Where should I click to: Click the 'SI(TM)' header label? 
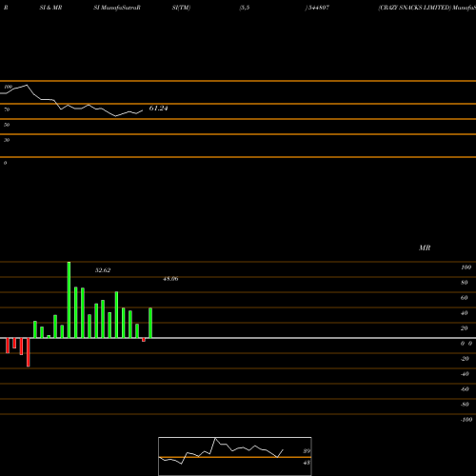[x=181, y=8]
